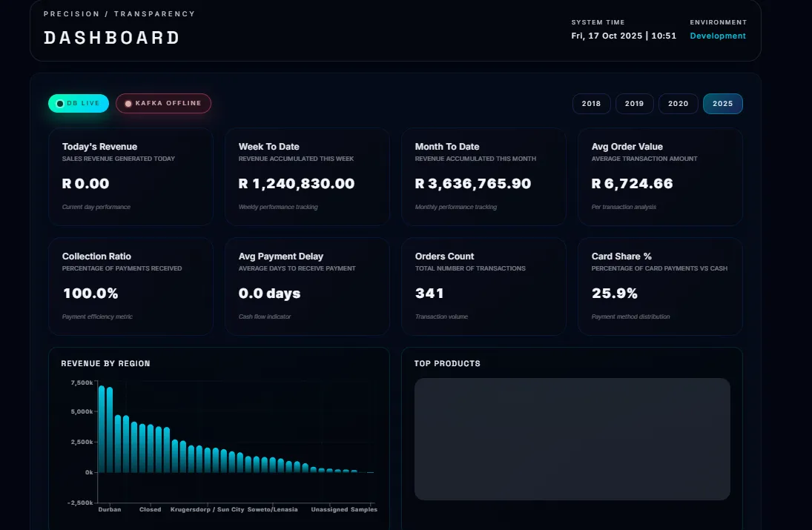Screen dimensions: 812x530
Task: Click the DB LIVE status pill
Action: 79,104
